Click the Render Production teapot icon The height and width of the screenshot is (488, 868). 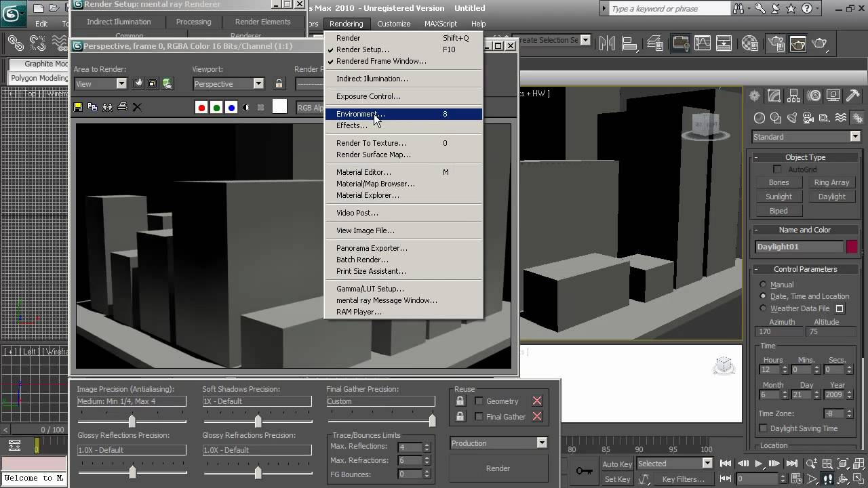click(820, 43)
